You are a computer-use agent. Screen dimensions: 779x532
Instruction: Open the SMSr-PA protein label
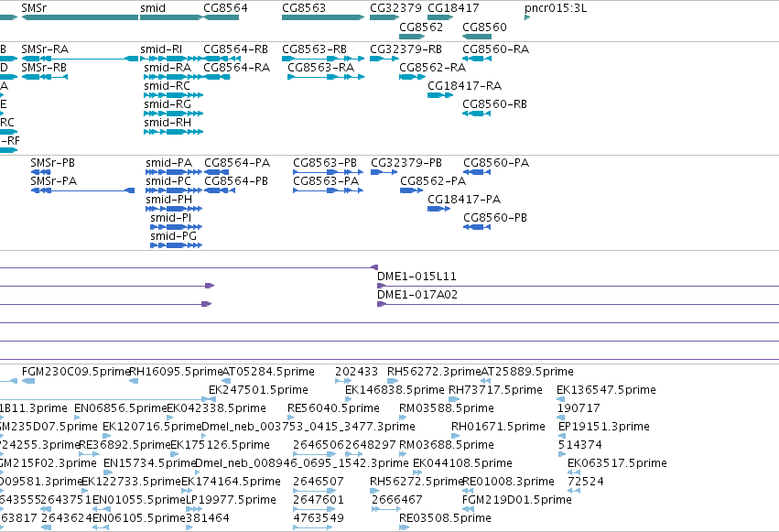(53, 181)
